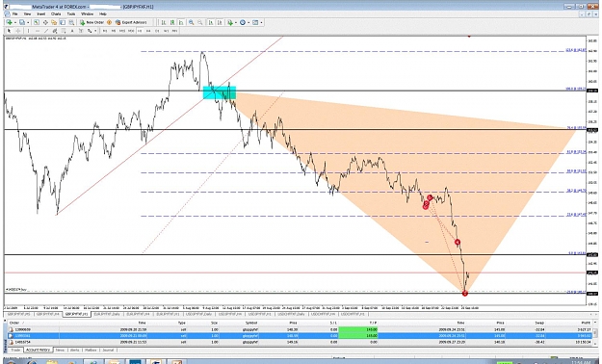602x364 pixels.
Task: Switch chart to bar chart icon
Action: pyautogui.click(x=164, y=23)
